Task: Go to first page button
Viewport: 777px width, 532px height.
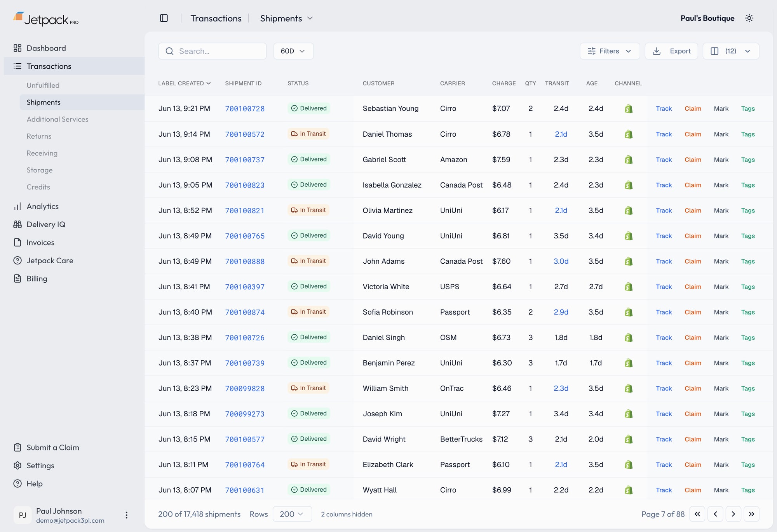Action: [x=697, y=514]
